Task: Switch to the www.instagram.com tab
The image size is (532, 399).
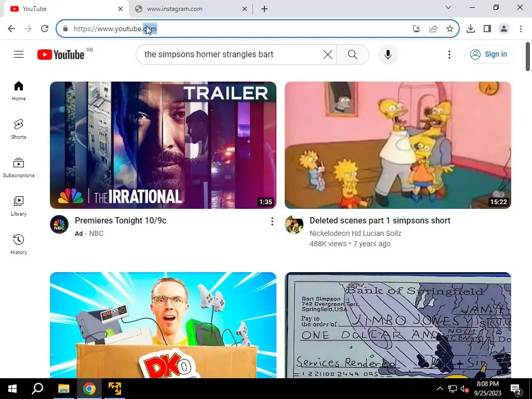Action: coord(190,9)
